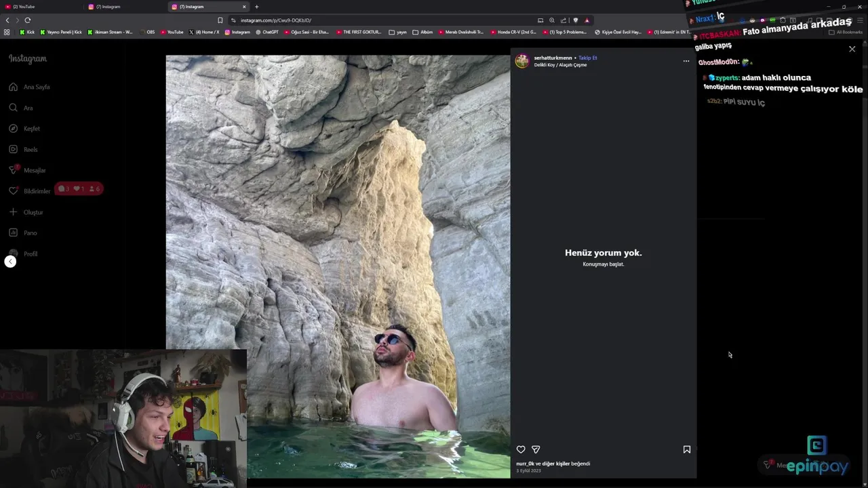Screen dimensions: 868x488
Task: Open Keşfet explore compass icon
Action: [x=13, y=128]
